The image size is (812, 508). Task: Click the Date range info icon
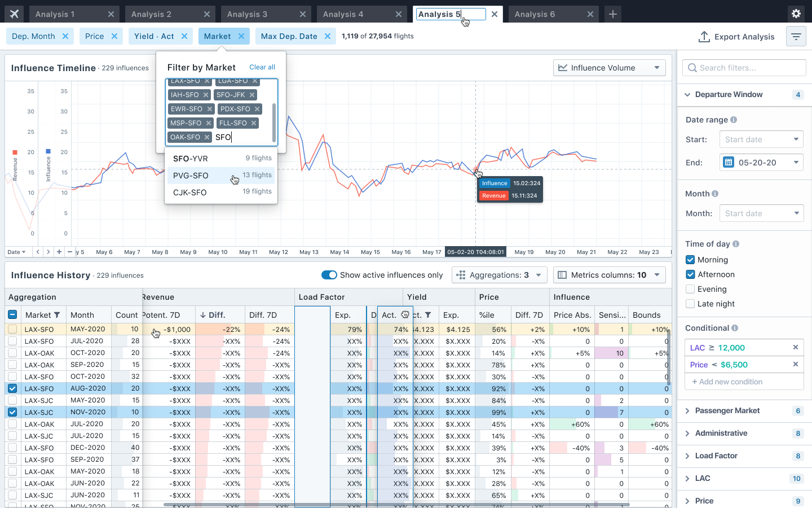pyautogui.click(x=734, y=120)
